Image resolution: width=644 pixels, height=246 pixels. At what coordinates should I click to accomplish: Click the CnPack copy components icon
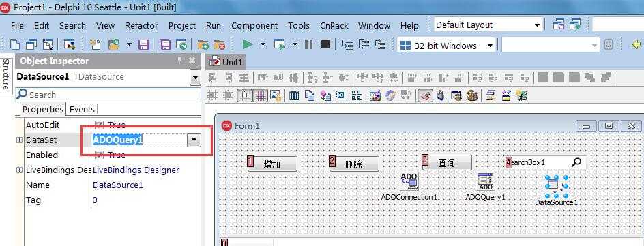310,95
